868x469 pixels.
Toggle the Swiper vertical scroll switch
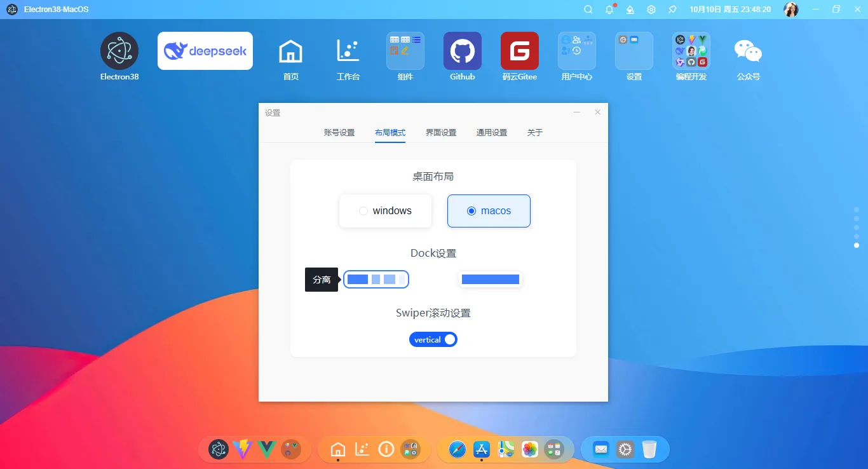click(x=433, y=339)
